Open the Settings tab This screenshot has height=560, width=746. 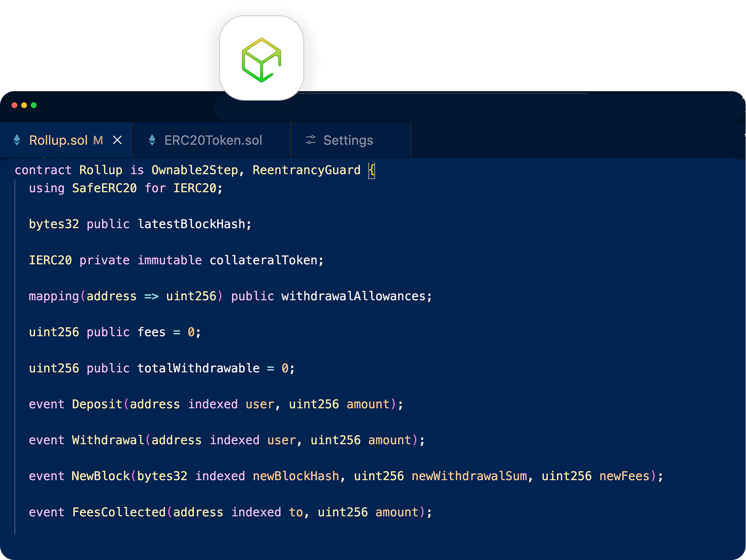(348, 140)
